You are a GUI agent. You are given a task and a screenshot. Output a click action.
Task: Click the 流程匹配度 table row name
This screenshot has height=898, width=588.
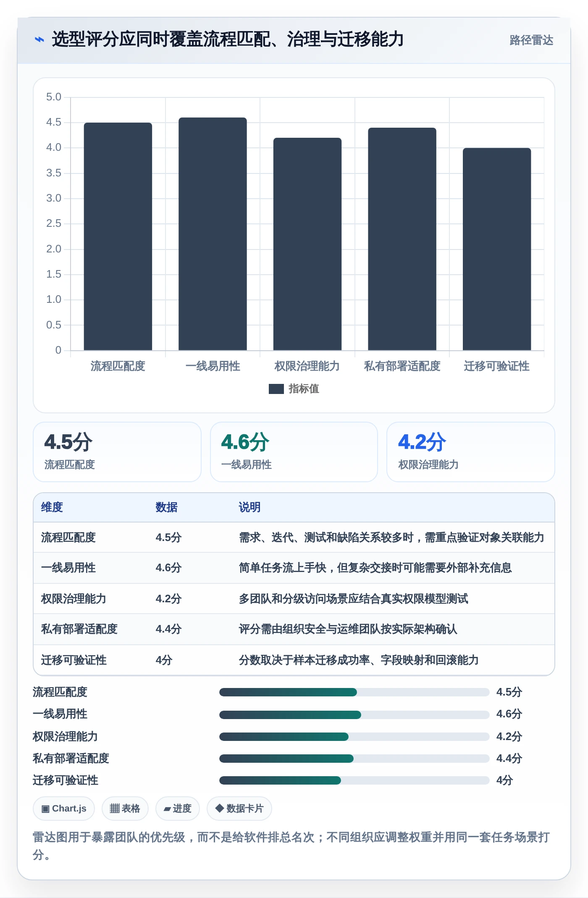68,538
